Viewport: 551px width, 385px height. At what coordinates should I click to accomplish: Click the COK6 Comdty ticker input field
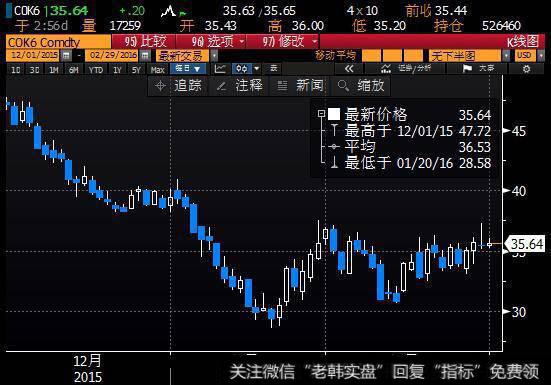[x=58, y=42]
